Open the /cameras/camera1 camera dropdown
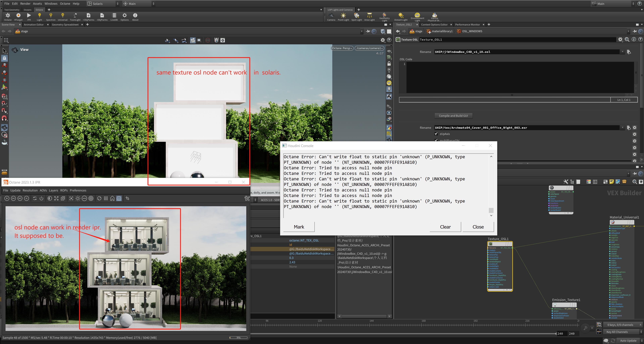644x344 pixels. (x=370, y=48)
